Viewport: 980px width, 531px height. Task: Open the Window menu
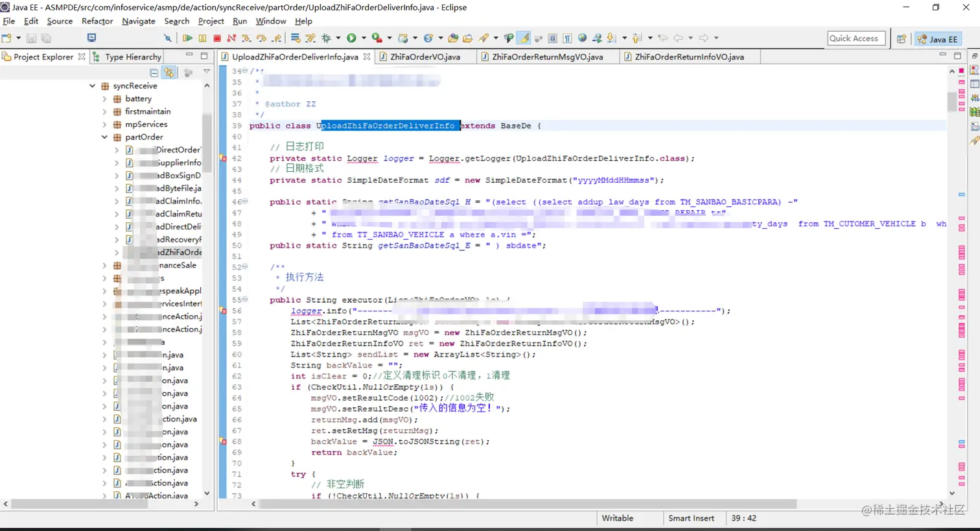pyautogui.click(x=271, y=21)
